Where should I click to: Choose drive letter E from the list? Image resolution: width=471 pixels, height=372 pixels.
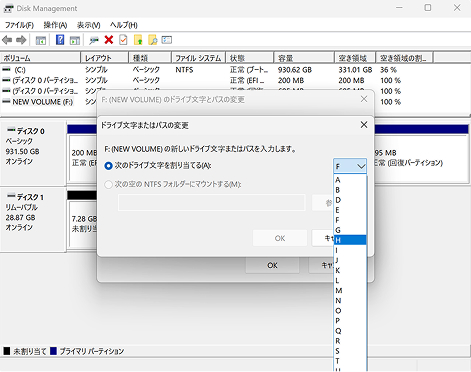pyautogui.click(x=350, y=210)
